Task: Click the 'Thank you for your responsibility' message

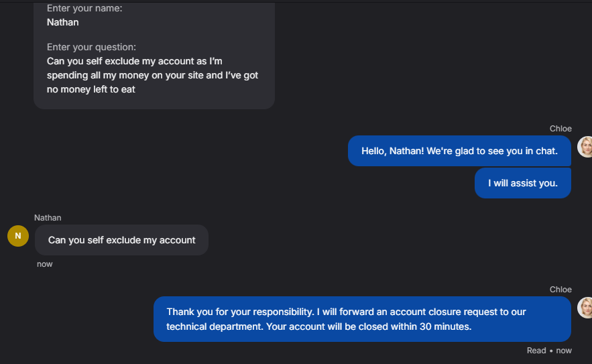Action: click(362, 319)
